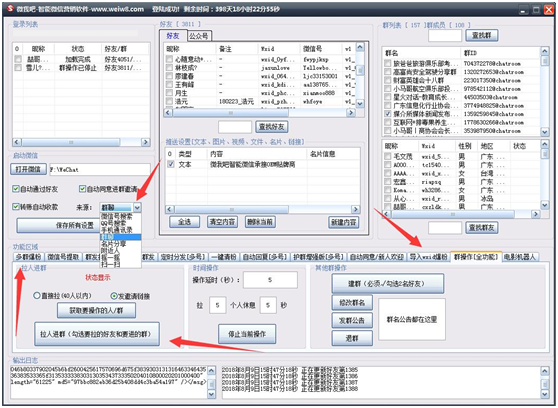Click the 退群 button
Viewport: 558px width, 408px height.
click(x=352, y=338)
